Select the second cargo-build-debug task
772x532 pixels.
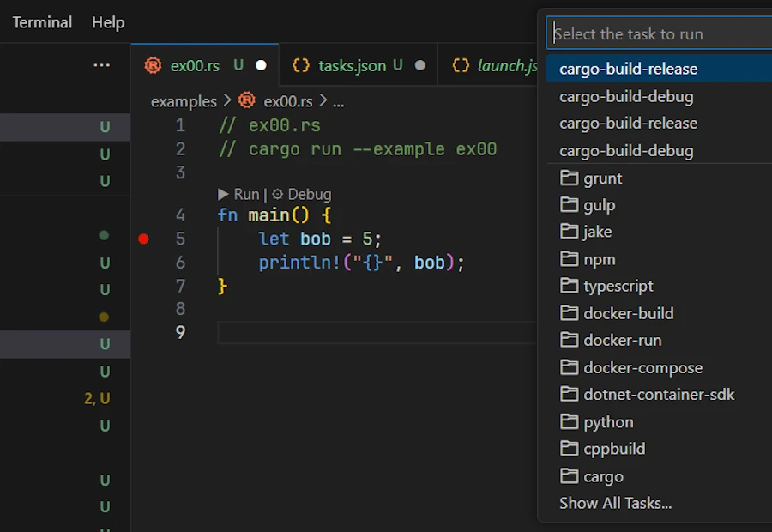click(x=659, y=150)
